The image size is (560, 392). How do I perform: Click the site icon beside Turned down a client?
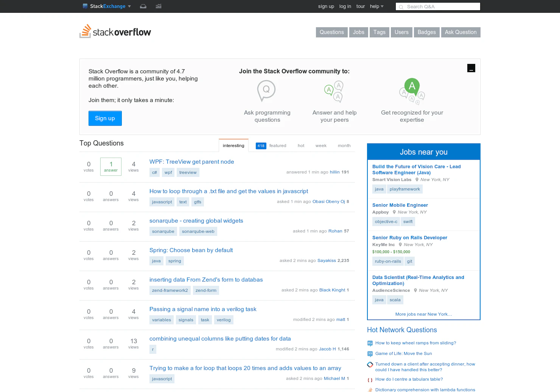[x=370, y=364]
